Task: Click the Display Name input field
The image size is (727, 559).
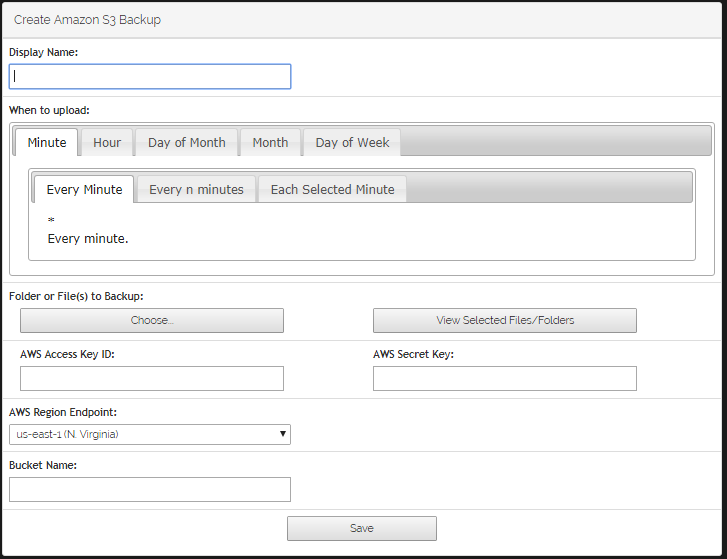Action: 150,76
